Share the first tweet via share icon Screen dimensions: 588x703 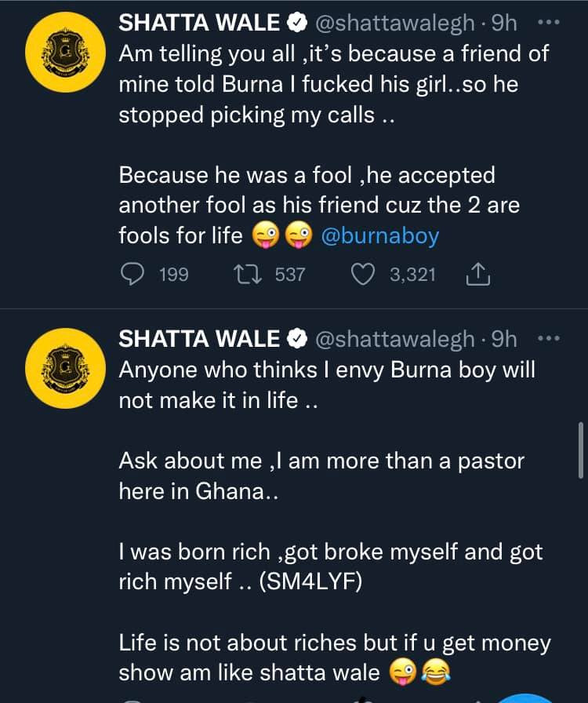(x=478, y=275)
